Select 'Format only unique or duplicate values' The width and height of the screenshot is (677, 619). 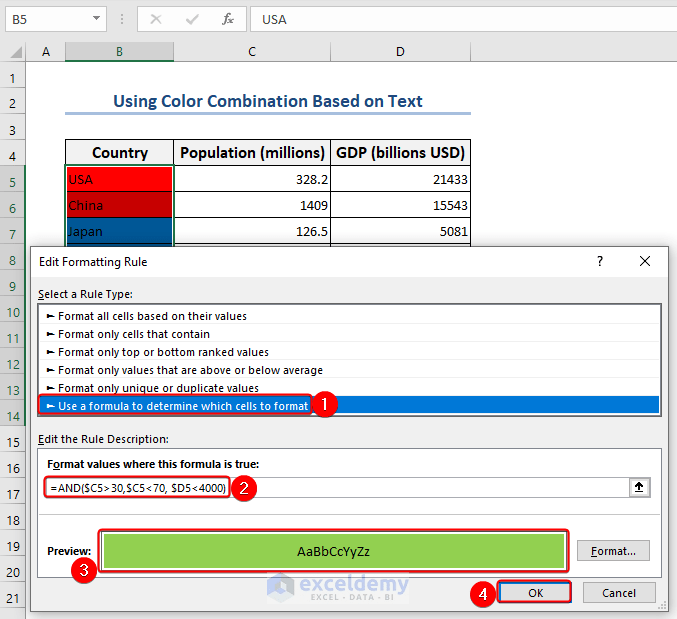(x=349, y=388)
